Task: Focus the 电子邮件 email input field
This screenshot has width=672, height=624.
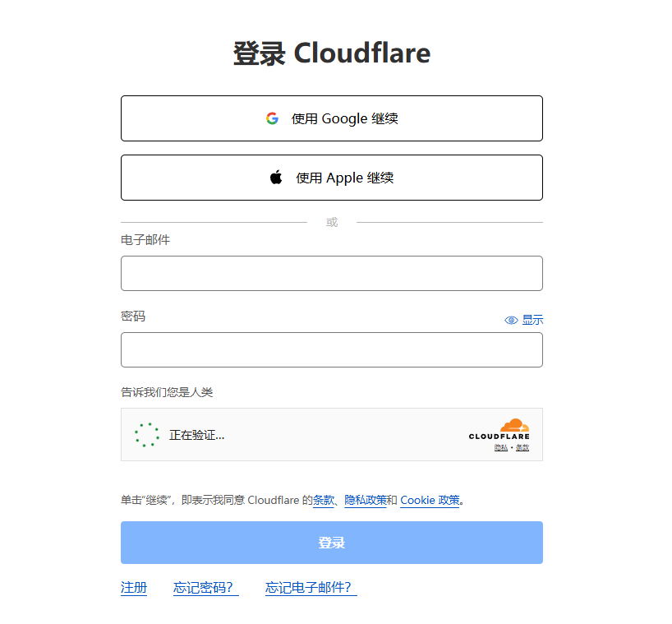Action: (331, 273)
